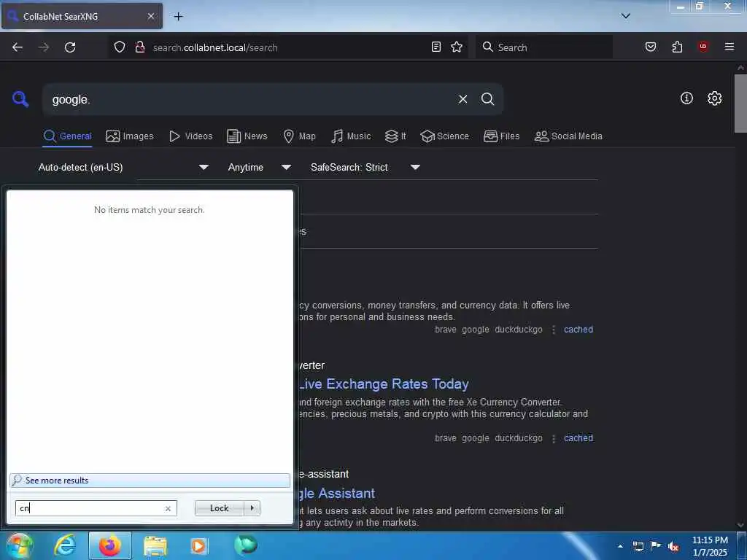Open the extensions puzzle icon
This screenshot has width=747, height=560.
pyautogui.click(x=677, y=47)
